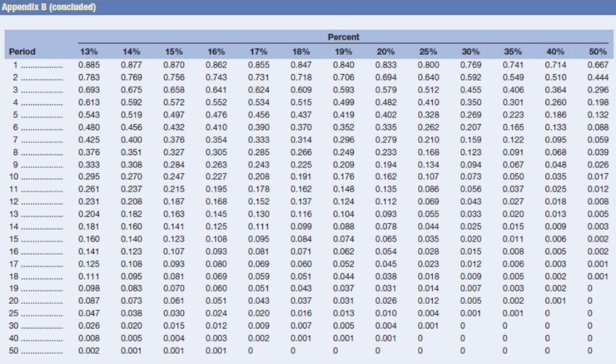Click '0.296' in period 3, 50% column

[598, 90]
